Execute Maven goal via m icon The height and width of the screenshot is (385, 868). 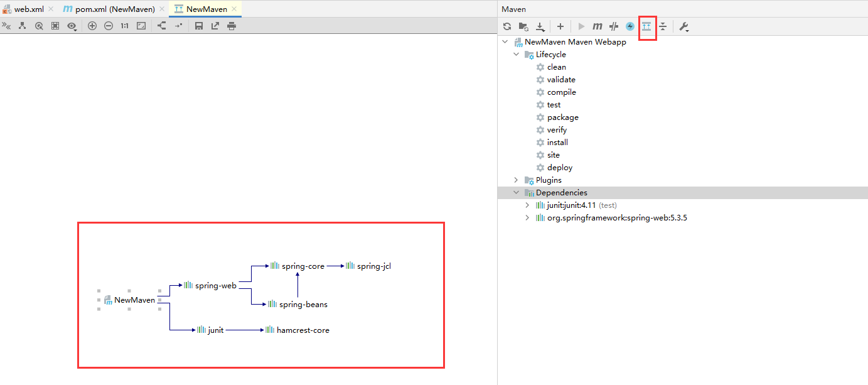[x=597, y=26]
